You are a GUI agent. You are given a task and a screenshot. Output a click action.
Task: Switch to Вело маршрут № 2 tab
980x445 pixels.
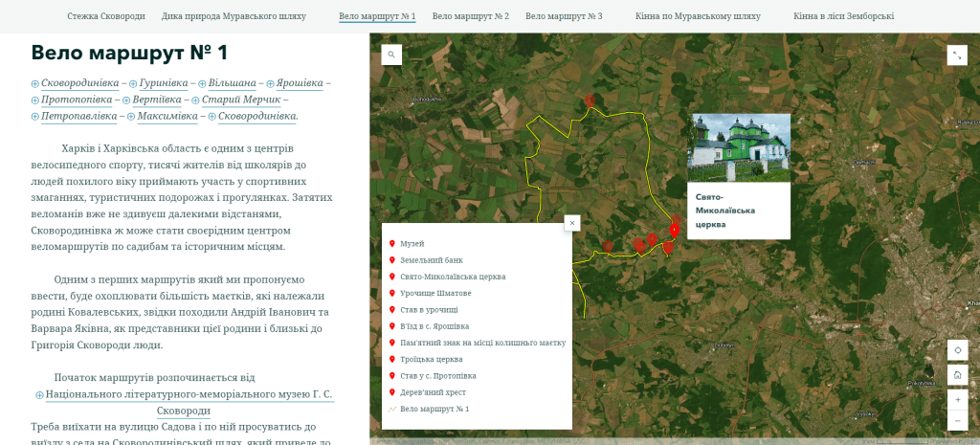471,16
